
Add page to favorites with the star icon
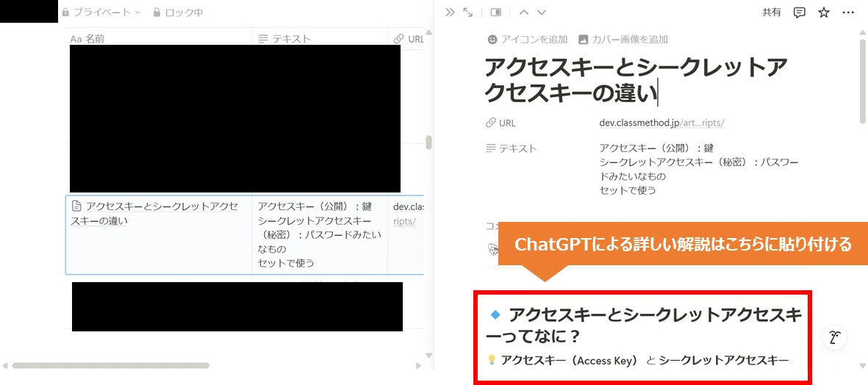click(x=824, y=12)
